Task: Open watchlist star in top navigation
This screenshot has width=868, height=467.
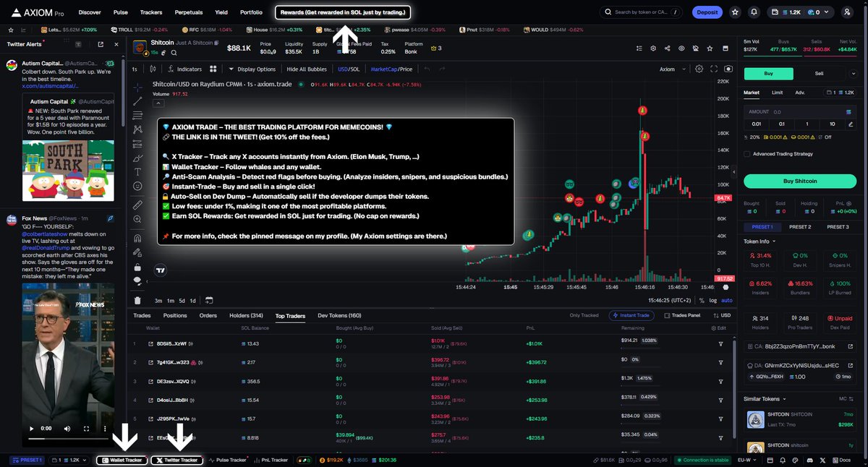Action: pyautogui.click(x=736, y=12)
